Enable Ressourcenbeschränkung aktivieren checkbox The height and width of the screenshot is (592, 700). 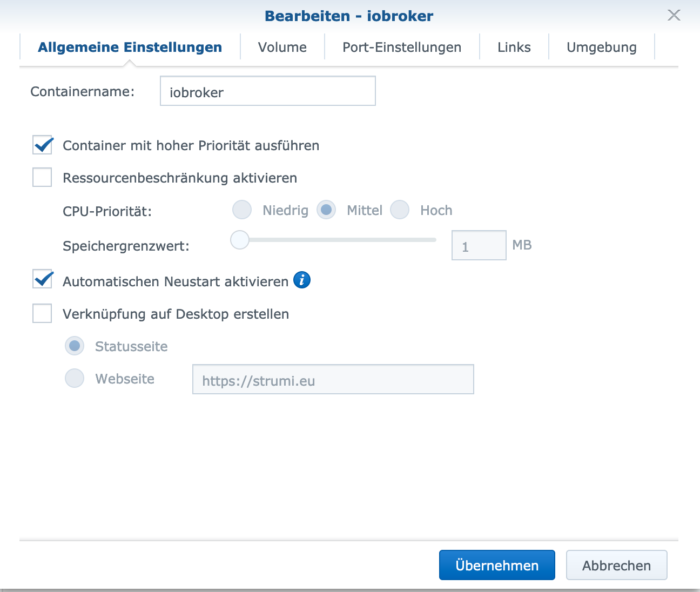pyautogui.click(x=42, y=177)
